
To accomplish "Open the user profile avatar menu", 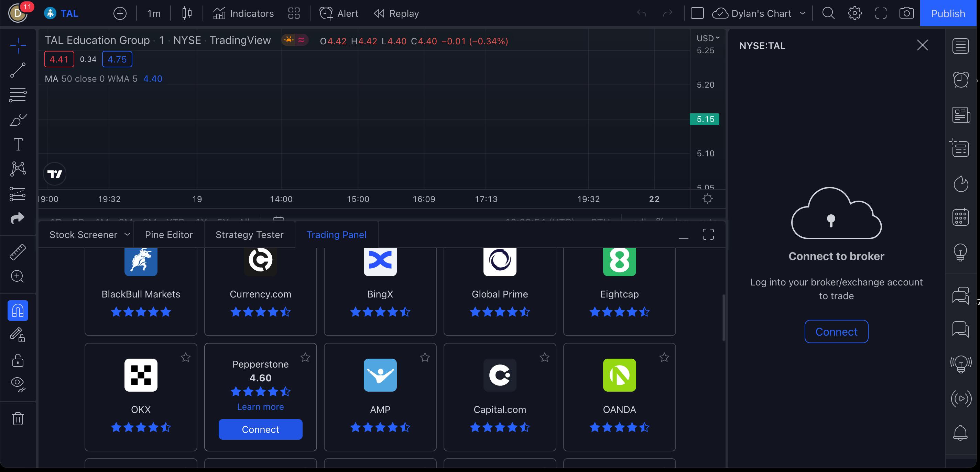I will [x=18, y=13].
